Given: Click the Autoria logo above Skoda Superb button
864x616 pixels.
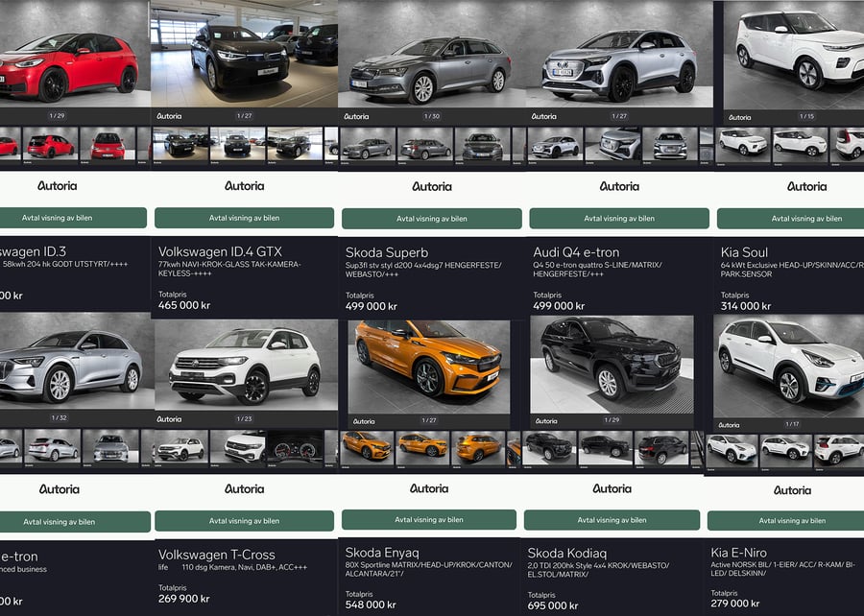Looking at the screenshot, I should 432,186.
